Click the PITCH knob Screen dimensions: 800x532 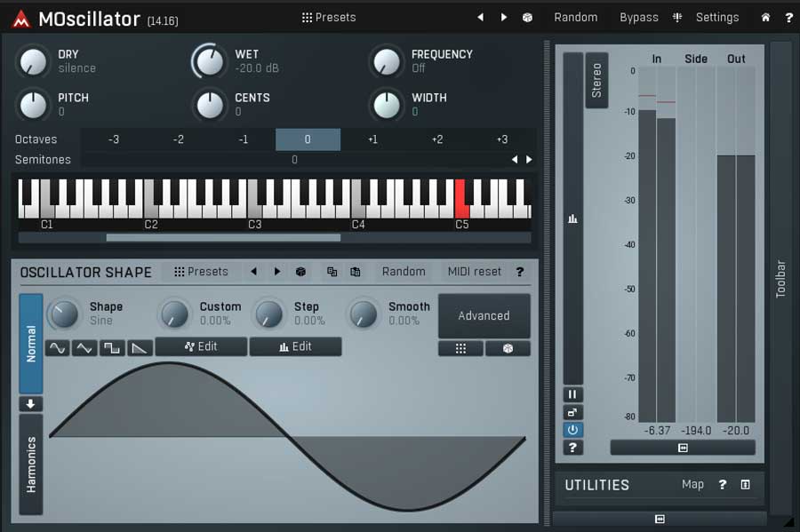pyautogui.click(x=33, y=105)
